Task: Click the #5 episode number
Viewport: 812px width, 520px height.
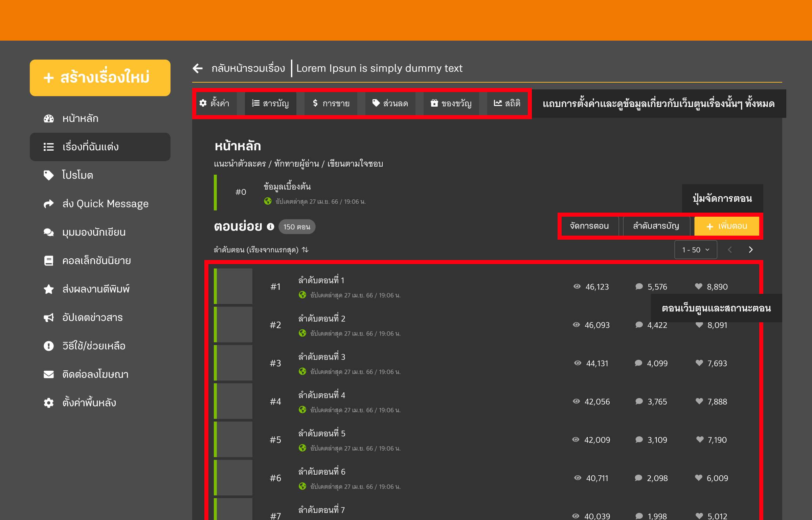Action: click(x=275, y=440)
